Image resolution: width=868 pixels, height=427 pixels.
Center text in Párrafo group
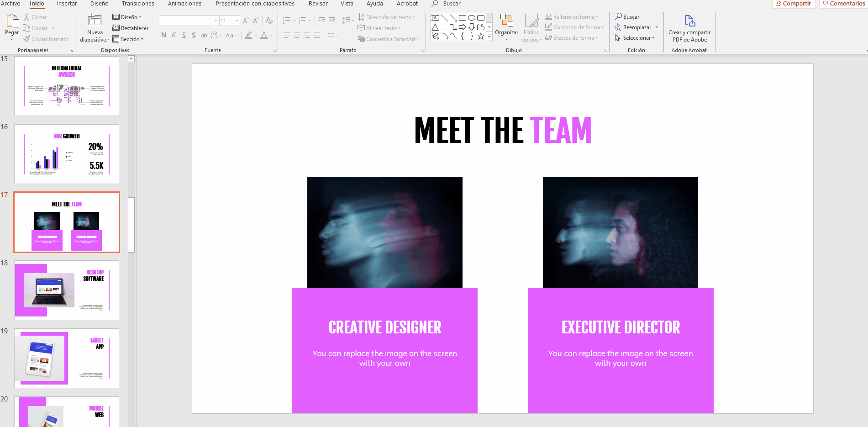(297, 35)
